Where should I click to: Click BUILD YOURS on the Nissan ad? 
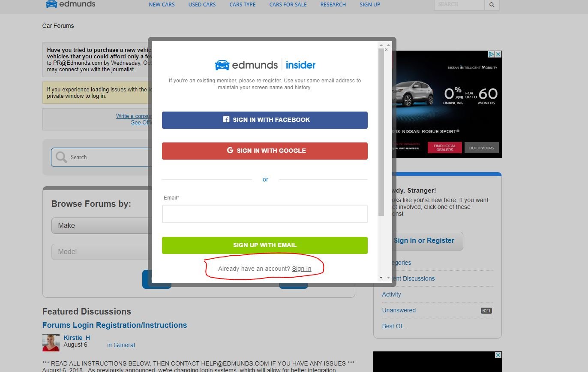pyautogui.click(x=482, y=148)
